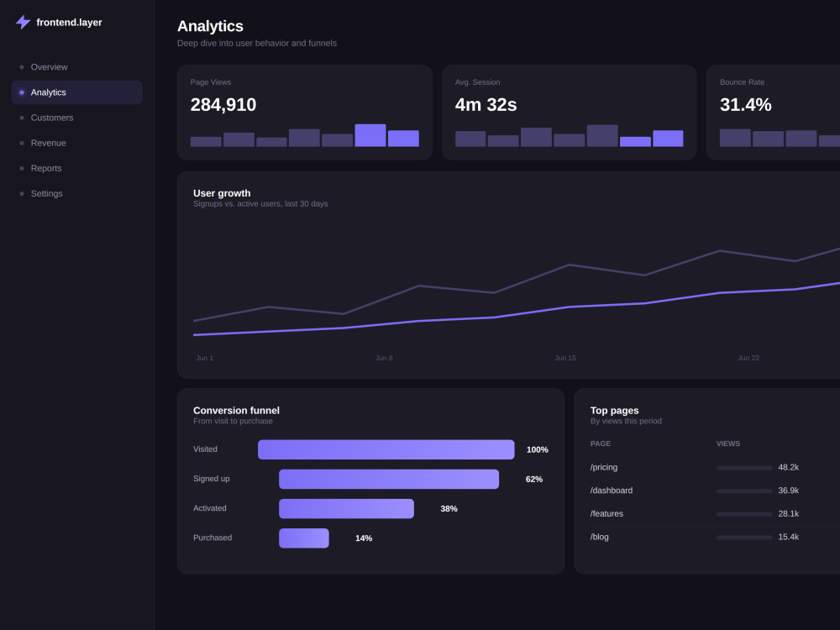Screen dimensions: 840x630
Task: Click the 62% funnel percentage
Action: 534,480
